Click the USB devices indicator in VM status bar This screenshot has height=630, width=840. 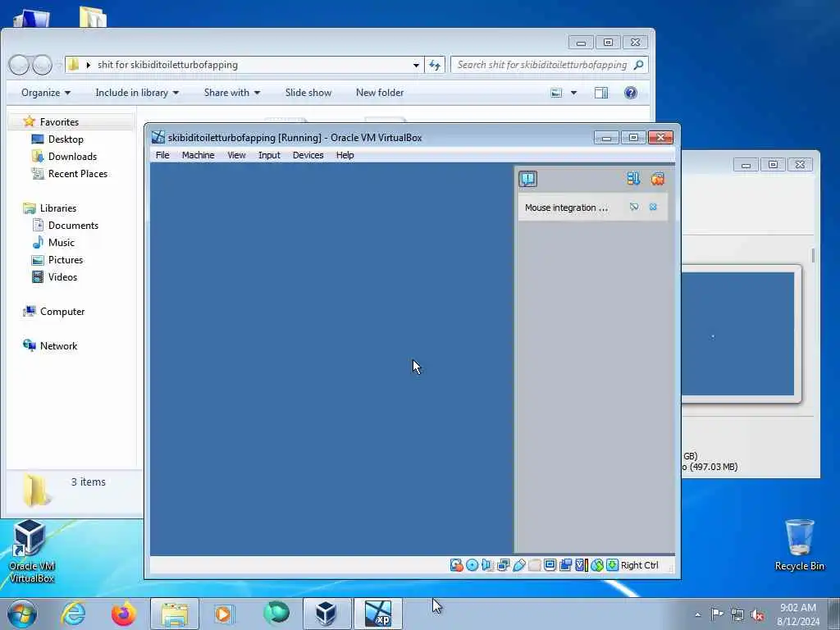pyautogui.click(x=518, y=565)
